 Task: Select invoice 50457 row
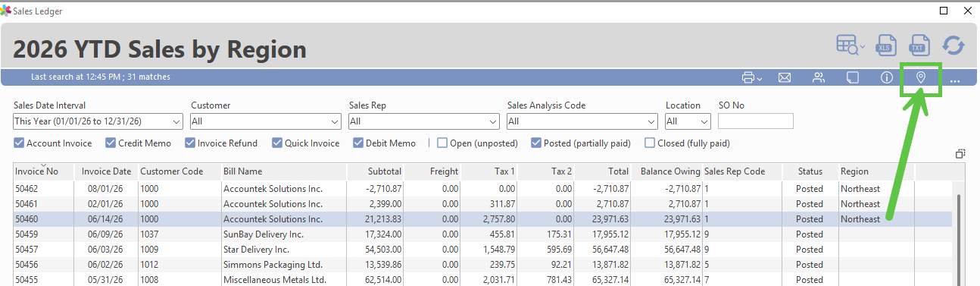tap(482, 249)
